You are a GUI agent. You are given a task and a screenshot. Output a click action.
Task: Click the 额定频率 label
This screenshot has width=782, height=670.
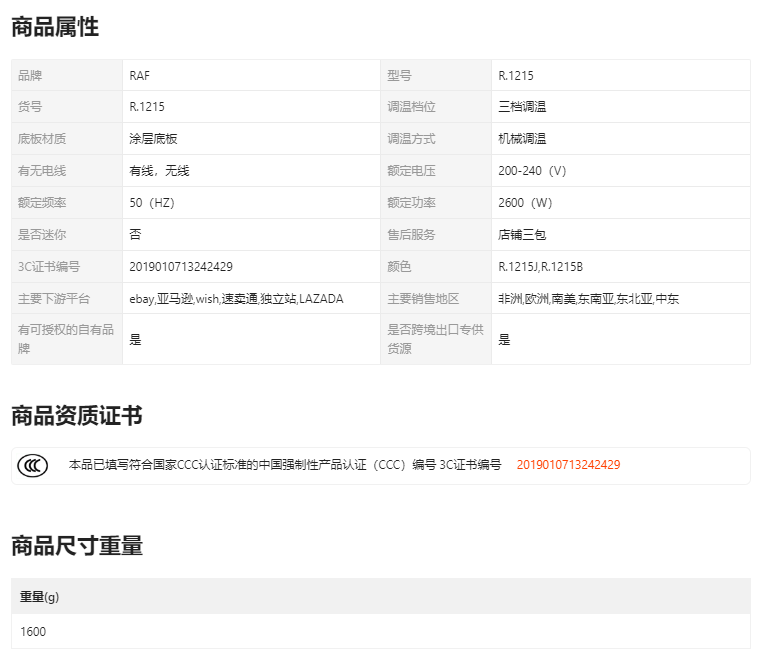click(42, 203)
